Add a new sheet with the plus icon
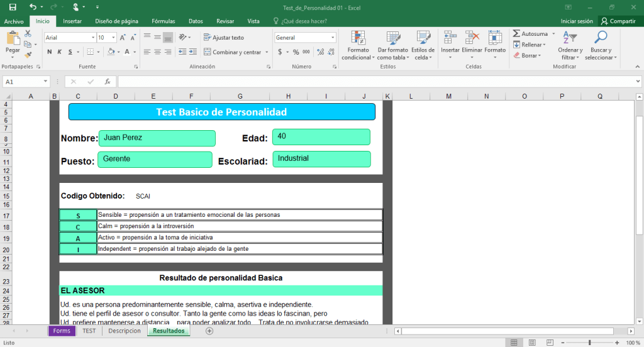This screenshot has width=644, height=347. coord(209,331)
